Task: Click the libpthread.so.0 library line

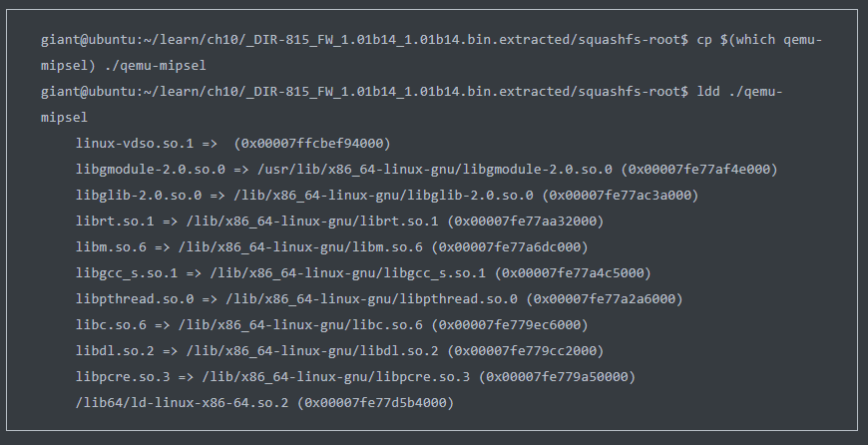Action: [x=379, y=299]
